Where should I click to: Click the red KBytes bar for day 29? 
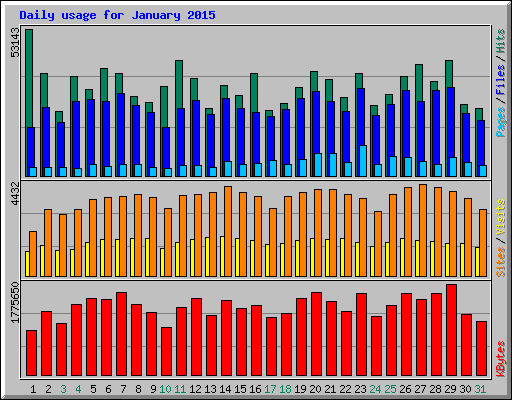point(451,330)
